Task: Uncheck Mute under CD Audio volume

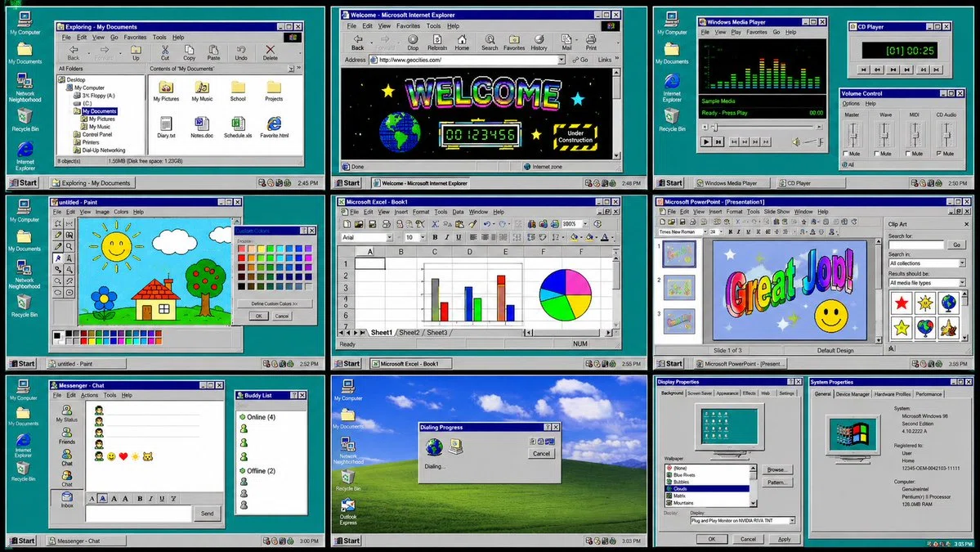Action: (x=939, y=153)
